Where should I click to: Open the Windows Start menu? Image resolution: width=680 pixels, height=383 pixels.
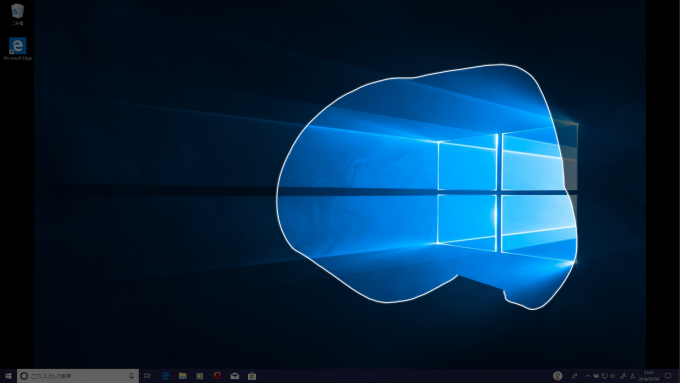tap(8, 376)
